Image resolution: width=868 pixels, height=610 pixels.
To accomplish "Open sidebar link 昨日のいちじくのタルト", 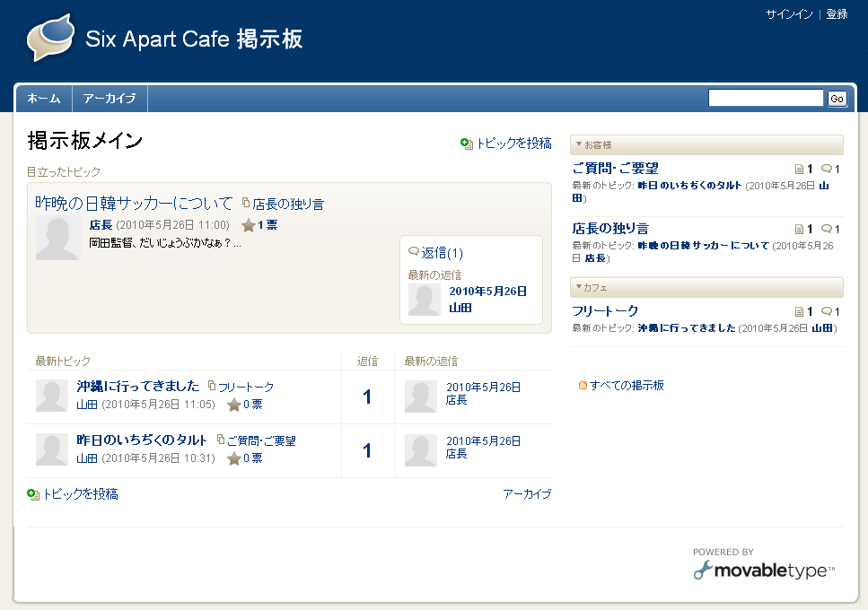I will click(x=689, y=186).
